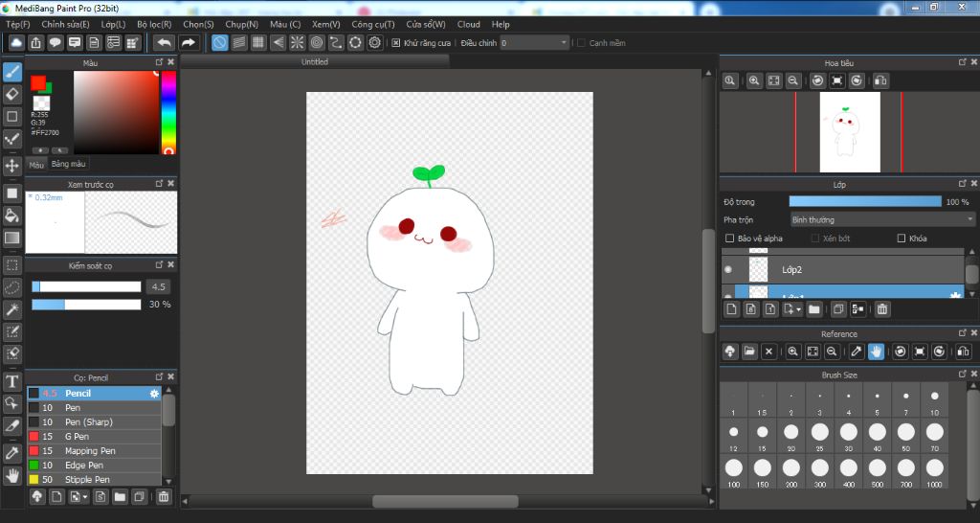Click the rainbow hue bar
Image resolution: width=980 pixels, height=523 pixels.
tap(168, 113)
